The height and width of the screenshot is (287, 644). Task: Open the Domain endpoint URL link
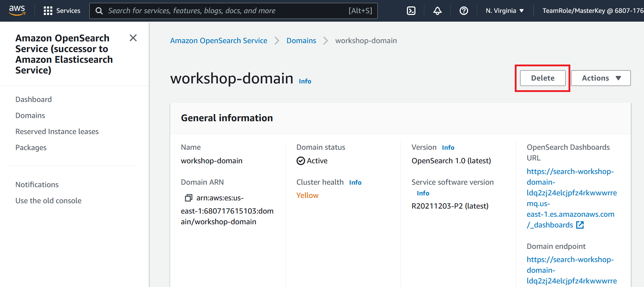point(572,270)
